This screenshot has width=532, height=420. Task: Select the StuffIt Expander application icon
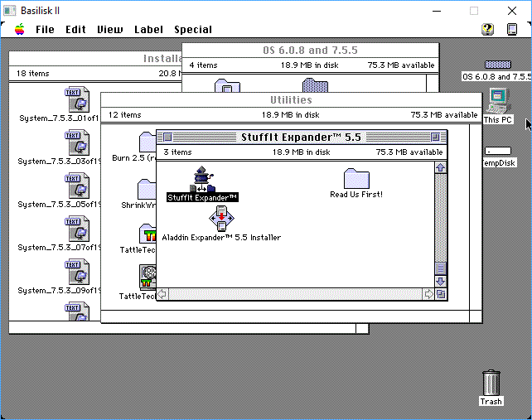pyautogui.click(x=202, y=179)
